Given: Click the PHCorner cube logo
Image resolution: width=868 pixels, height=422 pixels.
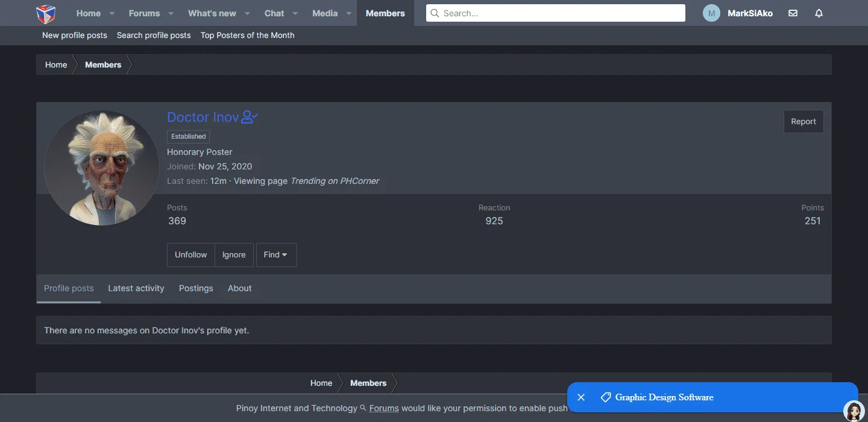Looking at the screenshot, I should [46, 13].
